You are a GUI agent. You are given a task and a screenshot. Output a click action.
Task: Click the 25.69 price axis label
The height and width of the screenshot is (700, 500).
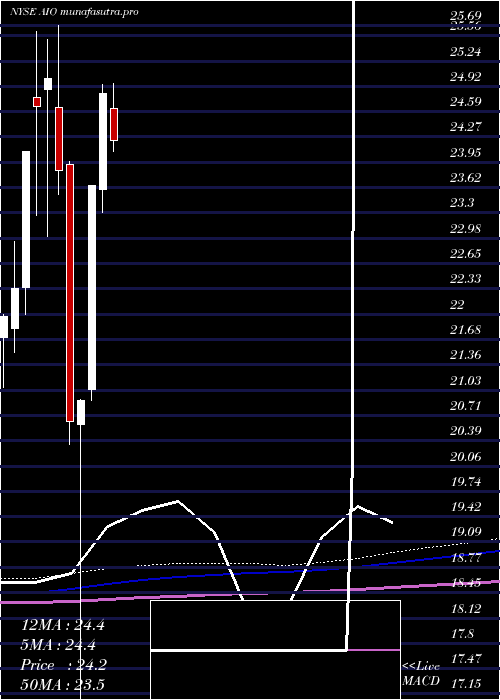466,17
